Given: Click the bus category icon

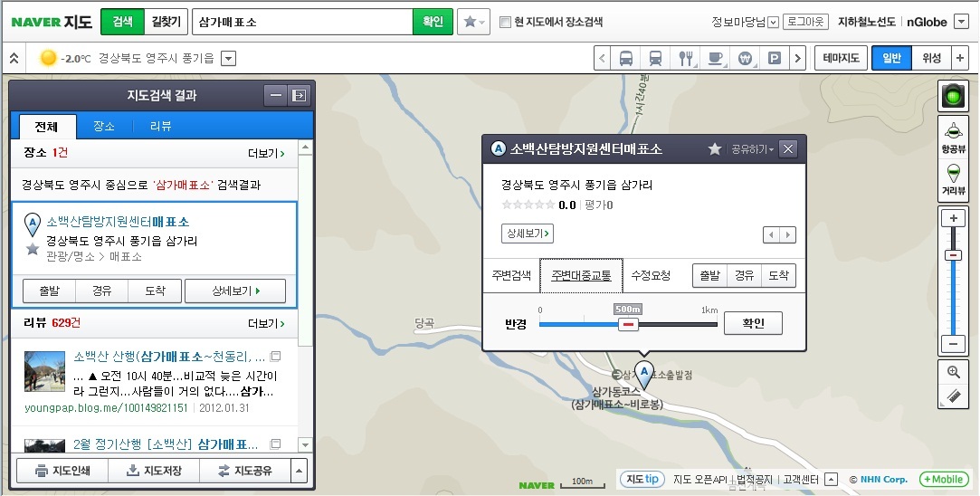Looking at the screenshot, I should 625,58.
